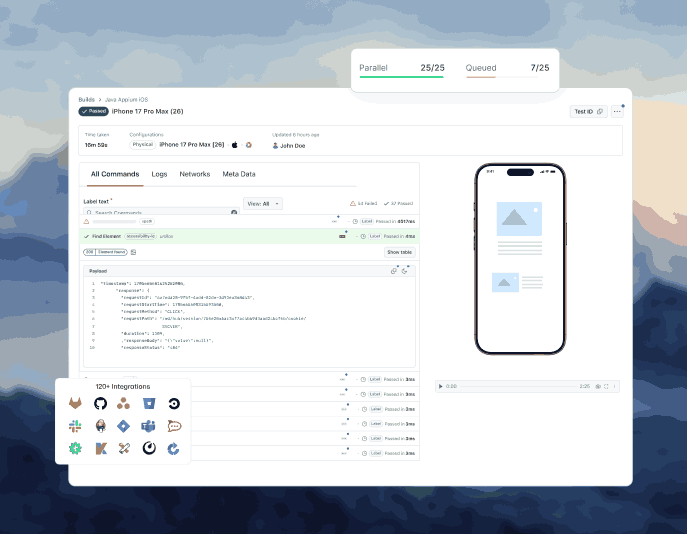This screenshot has height=534, width=687.
Task: Open the All Commands tab
Action: pyautogui.click(x=115, y=174)
